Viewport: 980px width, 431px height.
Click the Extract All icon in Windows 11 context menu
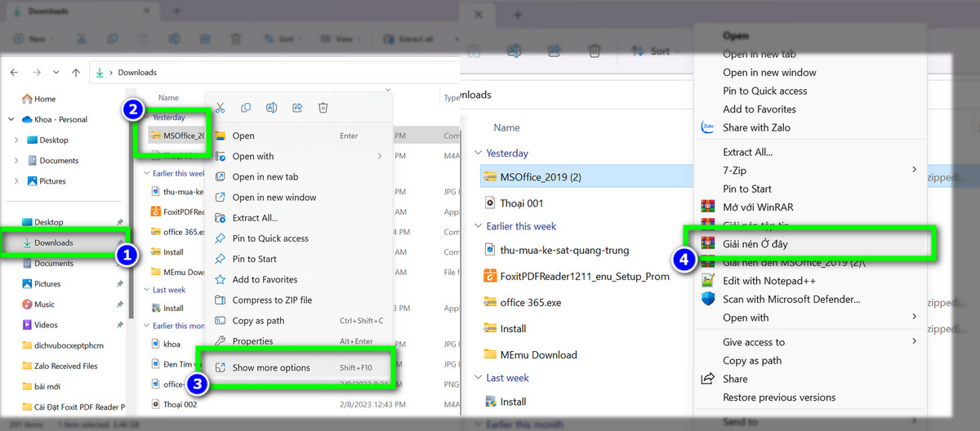click(x=220, y=218)
